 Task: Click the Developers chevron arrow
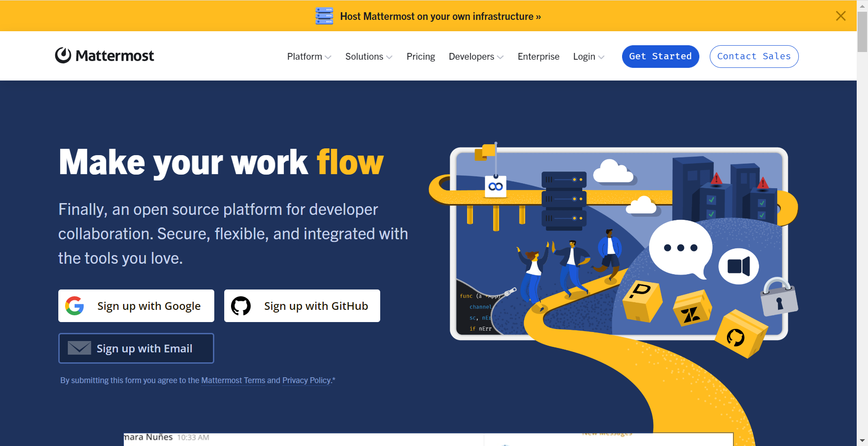(500, 57)
